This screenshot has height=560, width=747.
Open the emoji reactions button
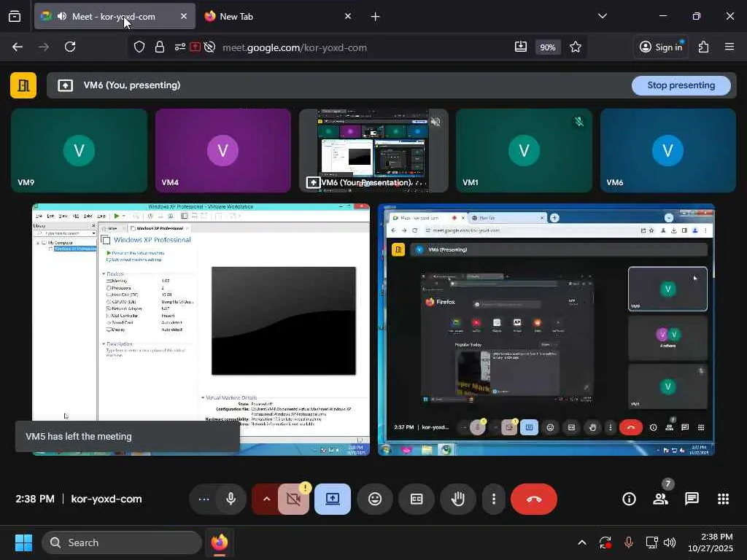click(375, 499)
